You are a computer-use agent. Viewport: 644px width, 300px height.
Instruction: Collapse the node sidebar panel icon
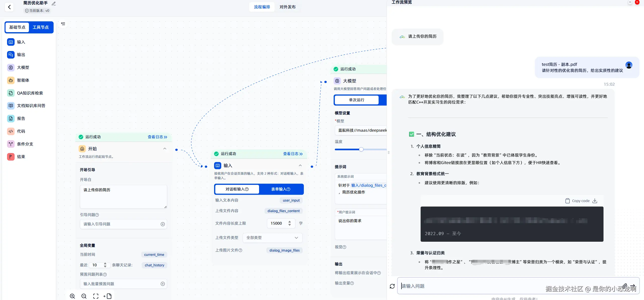coord(63,24)
